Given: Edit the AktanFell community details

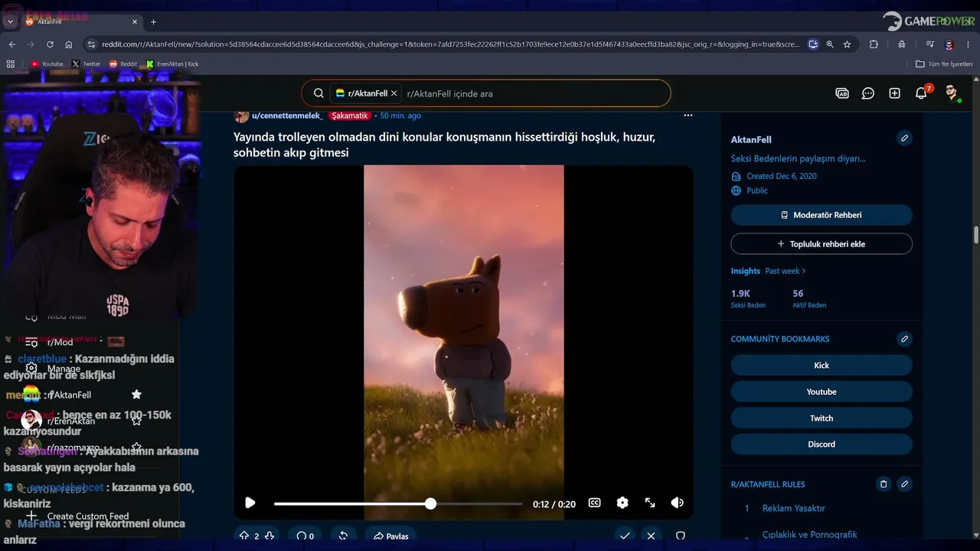Looking at the screenshot, I should point(904,139).
